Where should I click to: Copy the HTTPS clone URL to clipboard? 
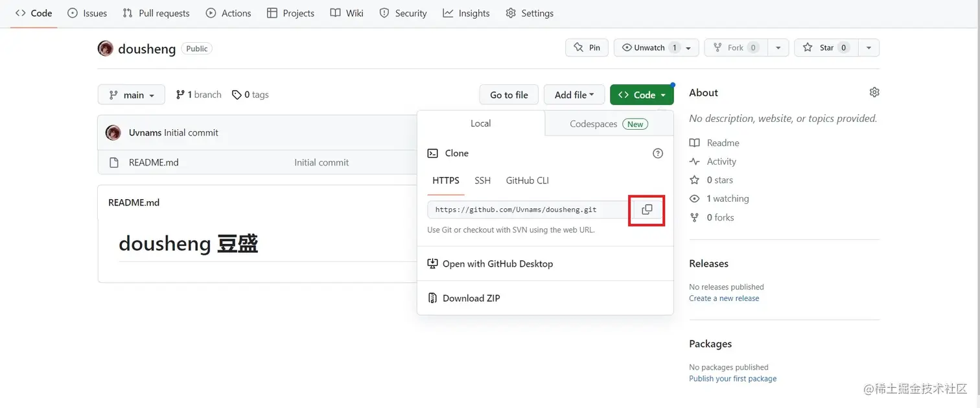647,210
